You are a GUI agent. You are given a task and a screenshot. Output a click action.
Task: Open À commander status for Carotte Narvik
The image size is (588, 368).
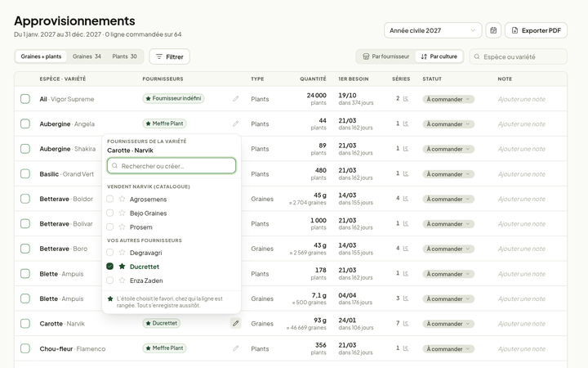448,324
